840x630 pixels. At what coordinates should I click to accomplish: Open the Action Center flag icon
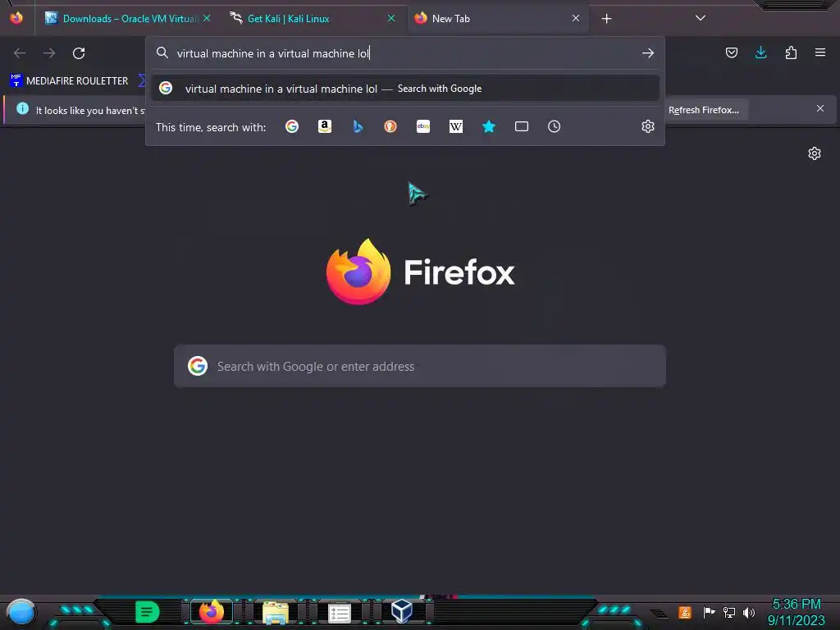710,612
